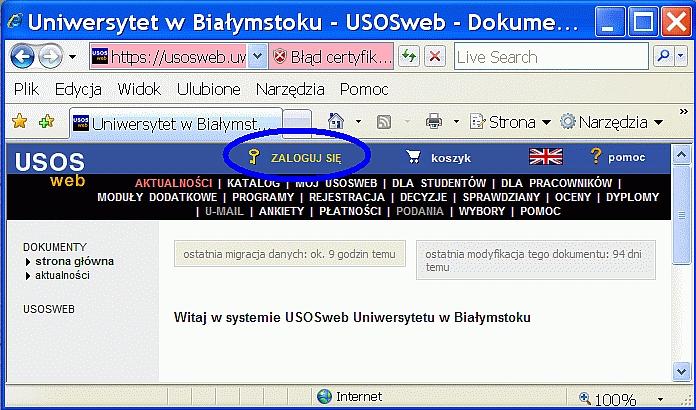Click scrollbar down arrow

pyautogui.click(x=681, y=371)
